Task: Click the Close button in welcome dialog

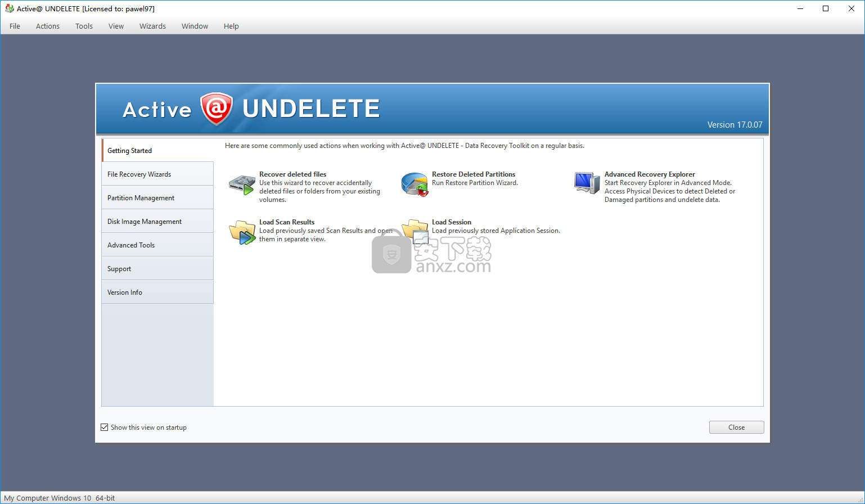Action: [736, 427]
